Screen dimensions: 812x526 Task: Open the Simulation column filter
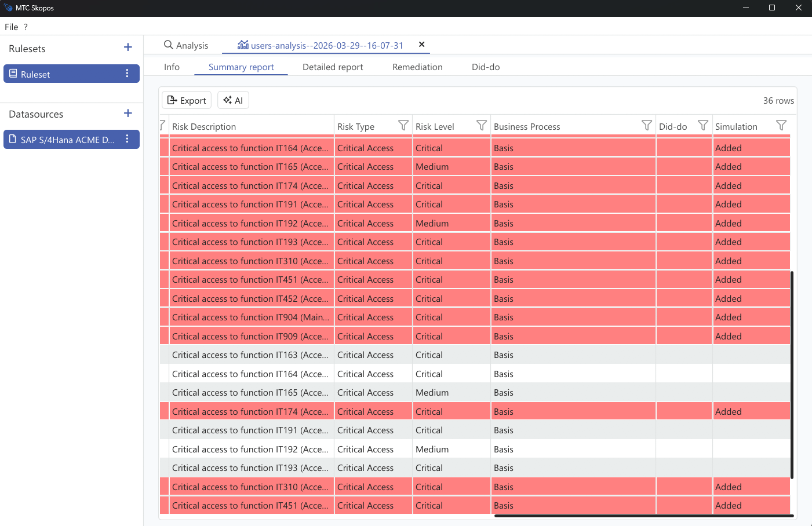tap(782, 125)
